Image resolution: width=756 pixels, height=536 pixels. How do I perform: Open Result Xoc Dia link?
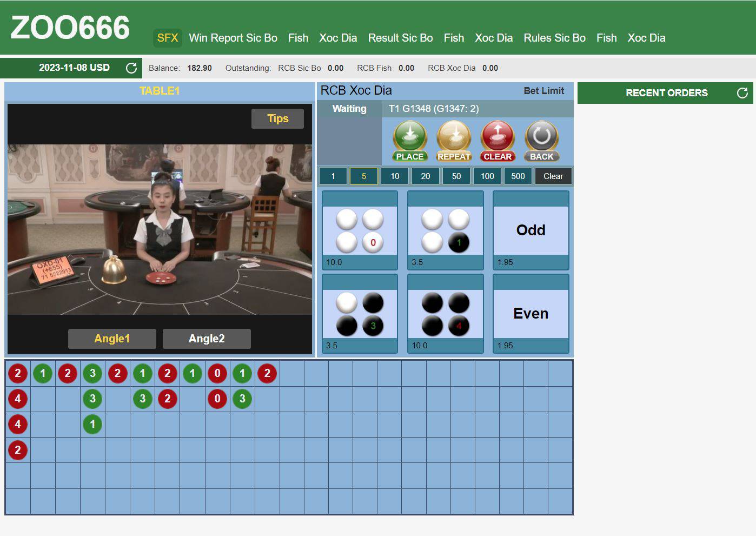494,38
